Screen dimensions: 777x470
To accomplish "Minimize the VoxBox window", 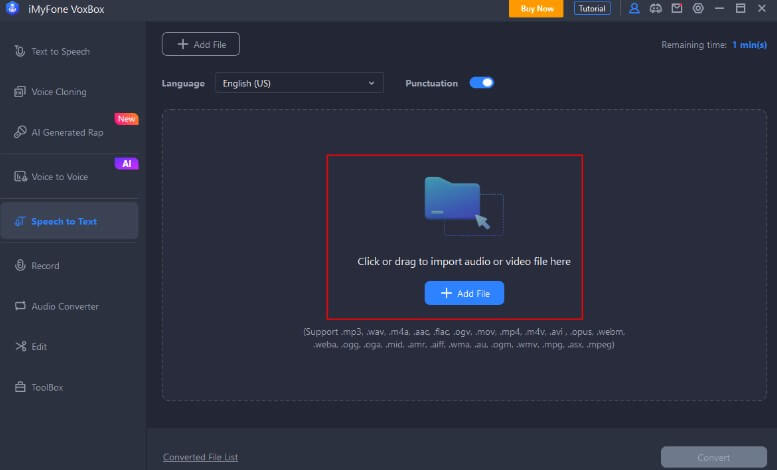I will [719, 8].
